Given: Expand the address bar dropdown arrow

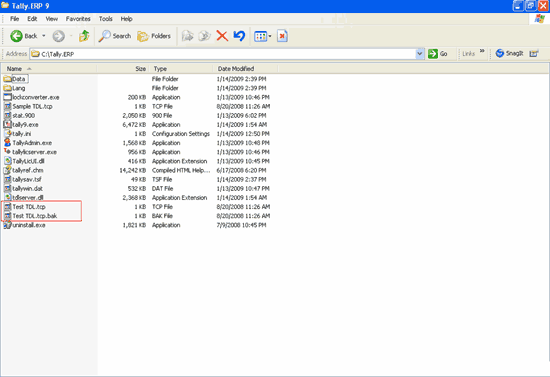Looking at the screenshot, I should pos(420,54).
